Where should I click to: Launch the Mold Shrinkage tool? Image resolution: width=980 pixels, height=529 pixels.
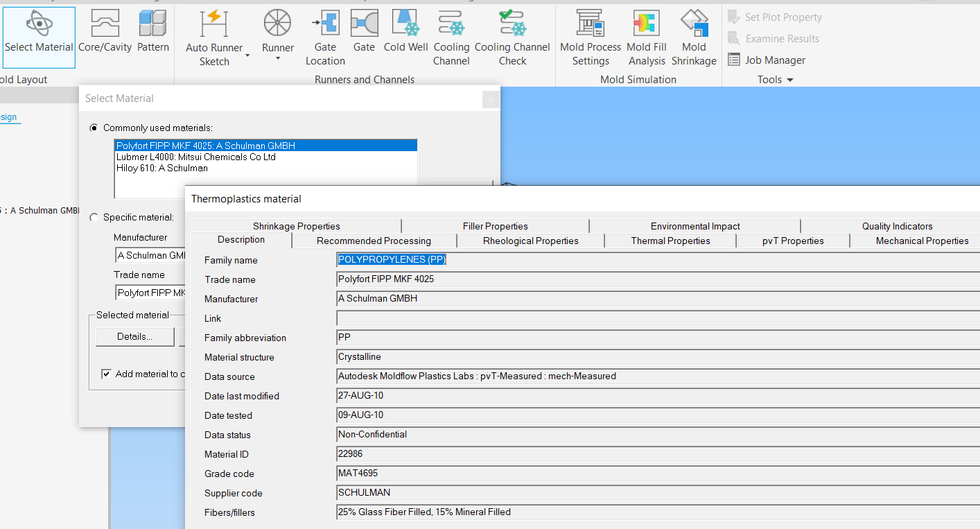pyautogui.click(x=694, y=24)
